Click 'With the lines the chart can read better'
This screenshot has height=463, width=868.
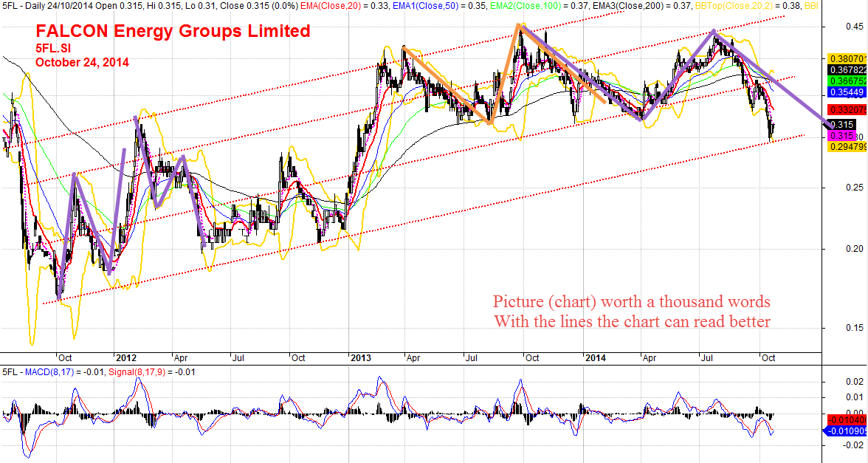(x=632, y=321)
